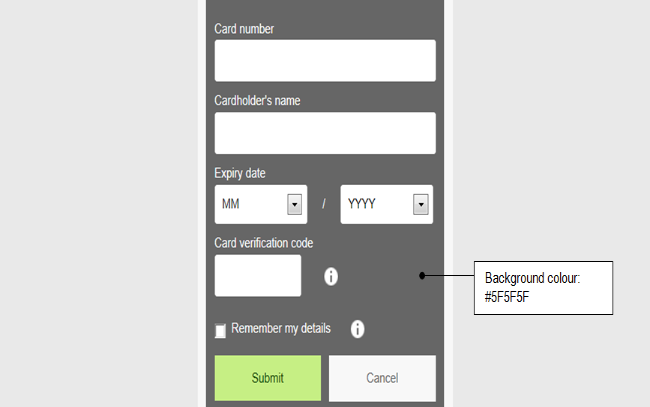
Task: Click the Expiry date label
Action: tap(240, 173)
